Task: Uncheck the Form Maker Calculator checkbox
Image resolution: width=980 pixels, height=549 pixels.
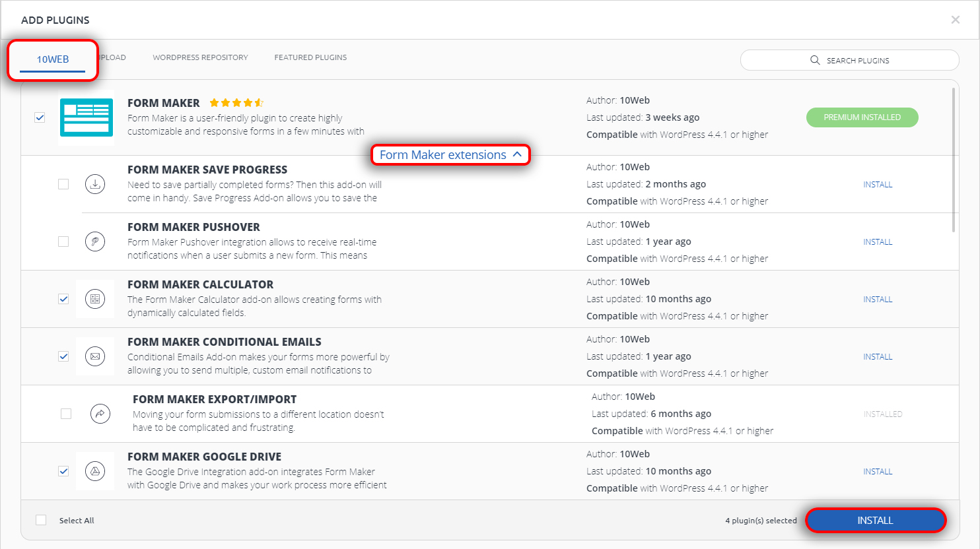Action: click(x=63, y=299)
